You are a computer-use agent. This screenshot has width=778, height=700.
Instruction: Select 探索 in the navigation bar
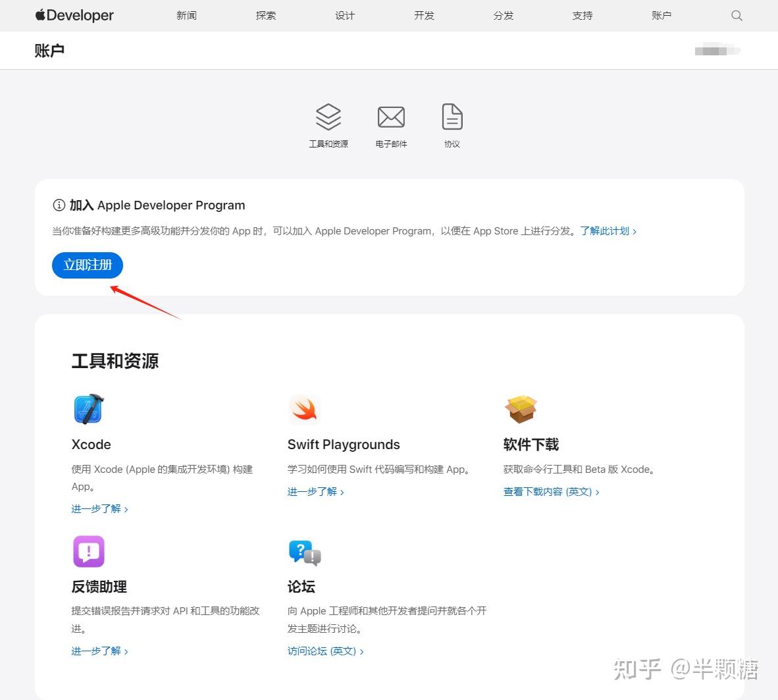(266, 16)
